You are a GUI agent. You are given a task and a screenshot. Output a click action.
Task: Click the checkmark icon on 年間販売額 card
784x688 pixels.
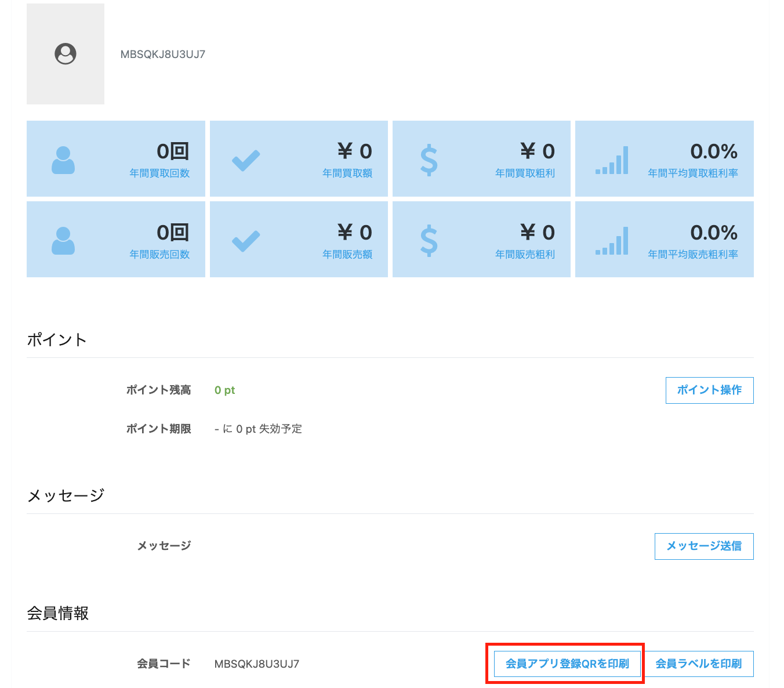click(246, 241)
